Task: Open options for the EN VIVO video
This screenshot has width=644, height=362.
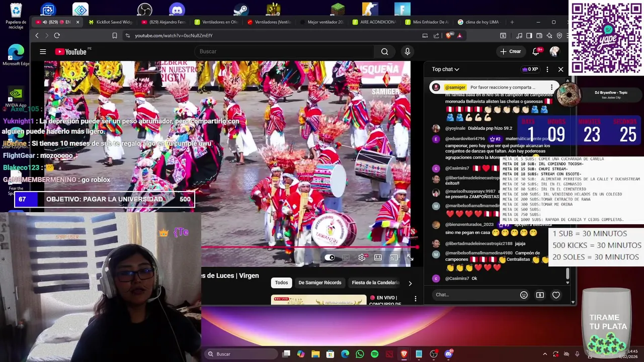Action: coord(415,299)
